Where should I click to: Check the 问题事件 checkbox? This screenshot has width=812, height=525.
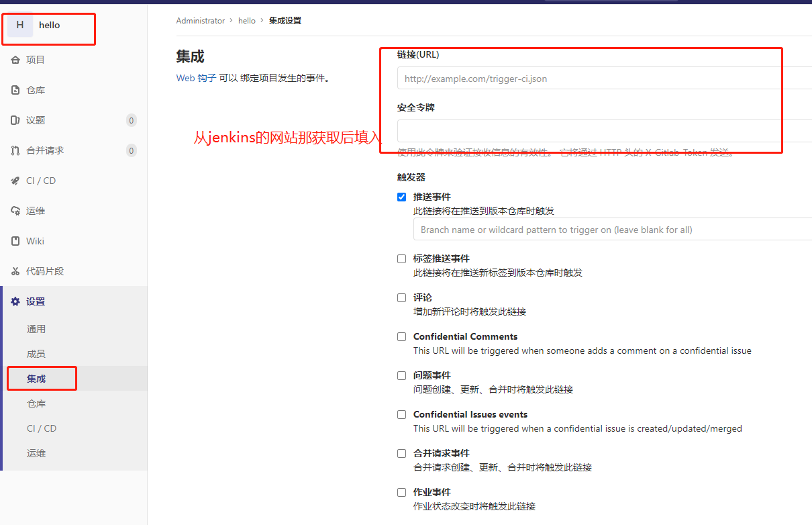402,375
